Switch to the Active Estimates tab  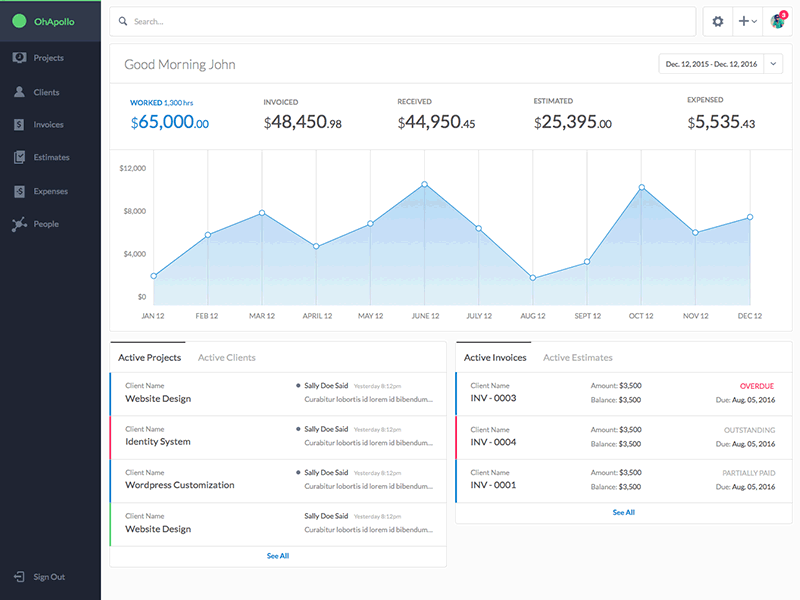point(578,357)
